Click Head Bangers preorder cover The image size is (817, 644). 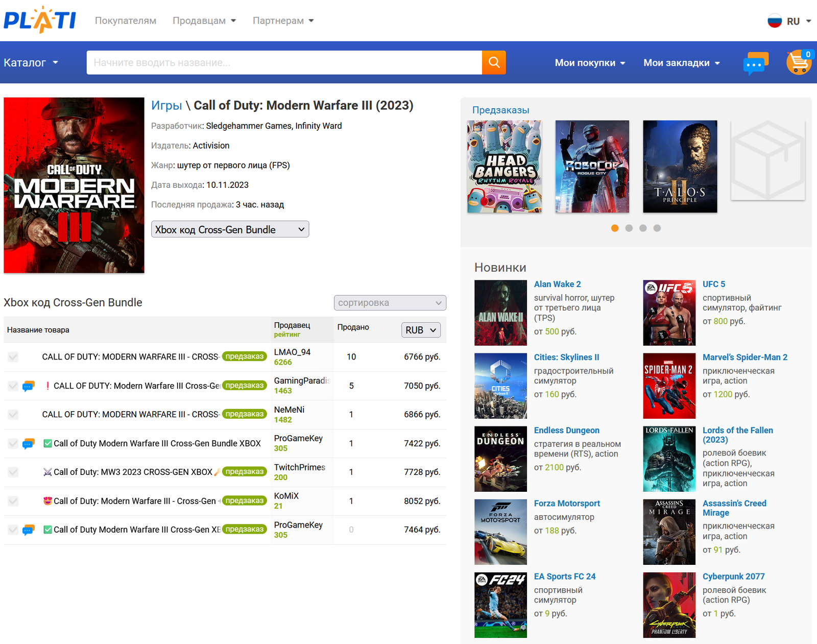pyautogui.click(x=504, y=166)
